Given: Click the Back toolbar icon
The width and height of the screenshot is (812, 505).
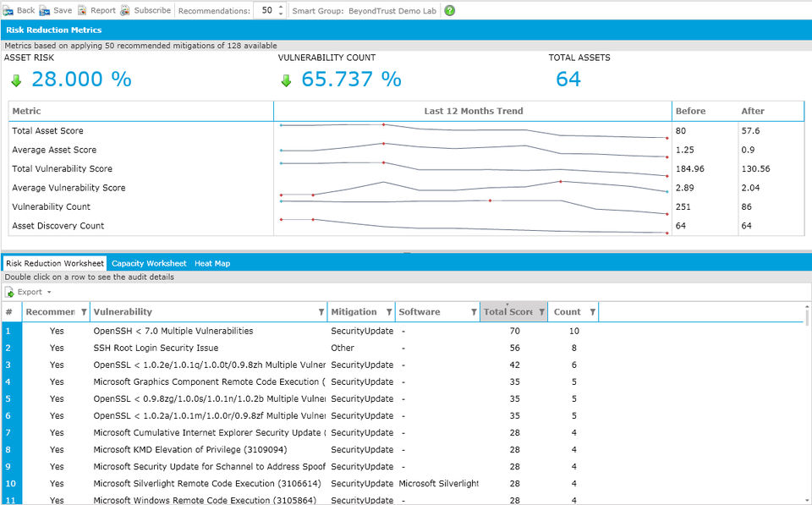Looking at the screenshot, I should tap(8, 10).
